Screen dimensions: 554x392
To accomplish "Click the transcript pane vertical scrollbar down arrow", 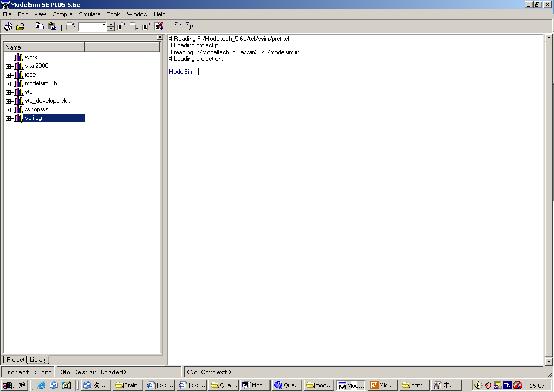I will (548, 361).
